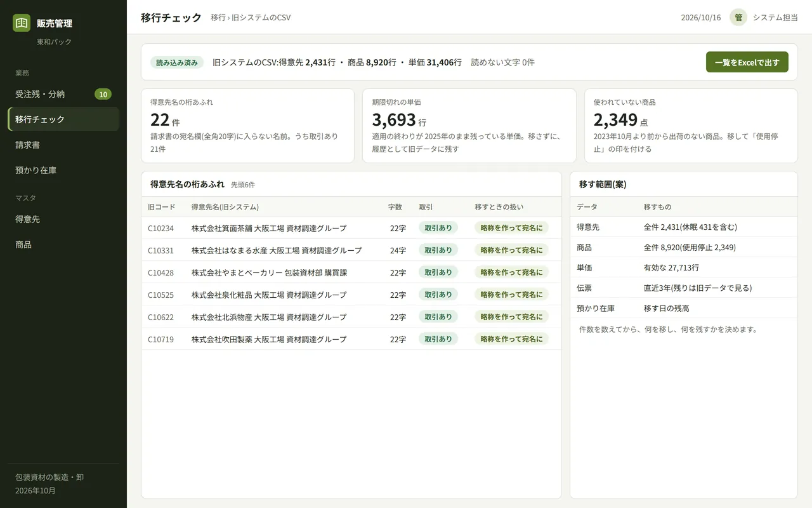The height and width of the screenshot is (508, 812).
Task: Click the 10 badge on 受注残・分納
Action: pyautogui.click(x=103, y=94)
